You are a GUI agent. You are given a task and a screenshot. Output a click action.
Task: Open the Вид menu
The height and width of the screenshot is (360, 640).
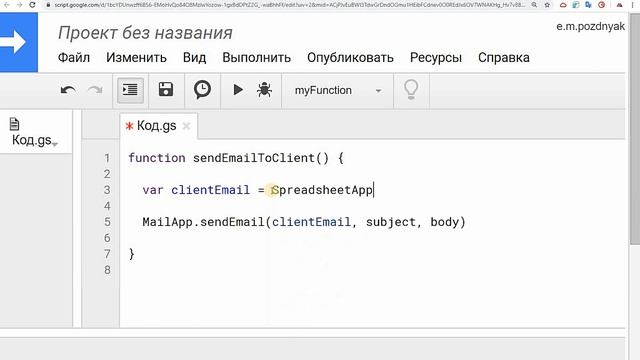194,58
